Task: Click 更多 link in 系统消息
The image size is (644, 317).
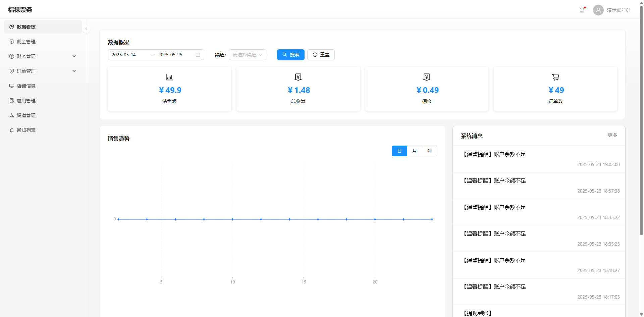Action: [612, 135]
